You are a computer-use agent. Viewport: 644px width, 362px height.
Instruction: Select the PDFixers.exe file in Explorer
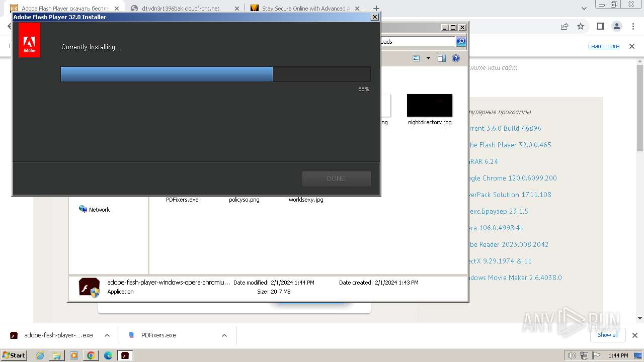point(182,200)
